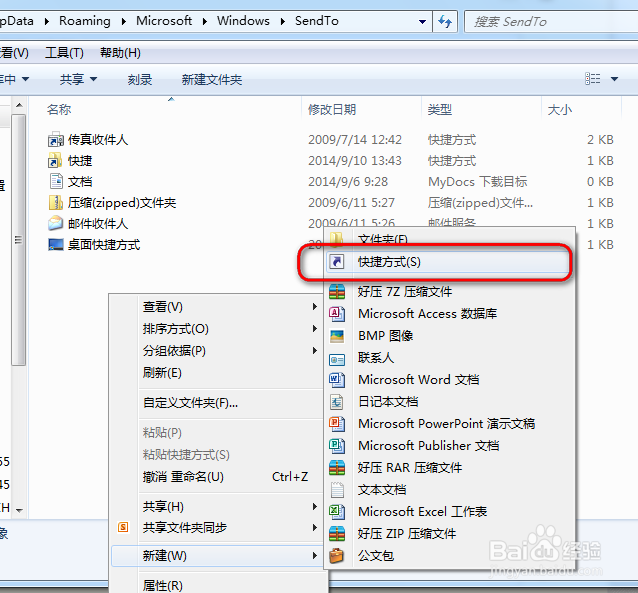Click the 公文包 briefcase icon
Image resolution: width=638 pixels, height=593 pixels.
(x=336, y=556)
